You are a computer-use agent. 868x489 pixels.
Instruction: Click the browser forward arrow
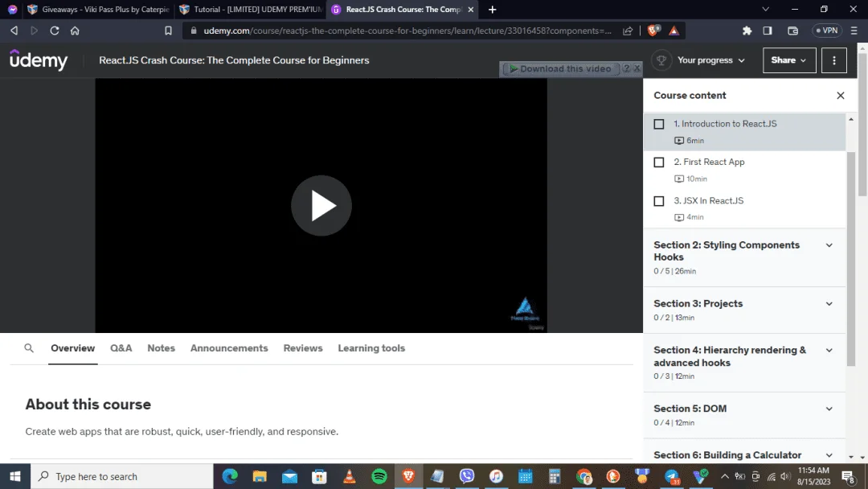35,31
